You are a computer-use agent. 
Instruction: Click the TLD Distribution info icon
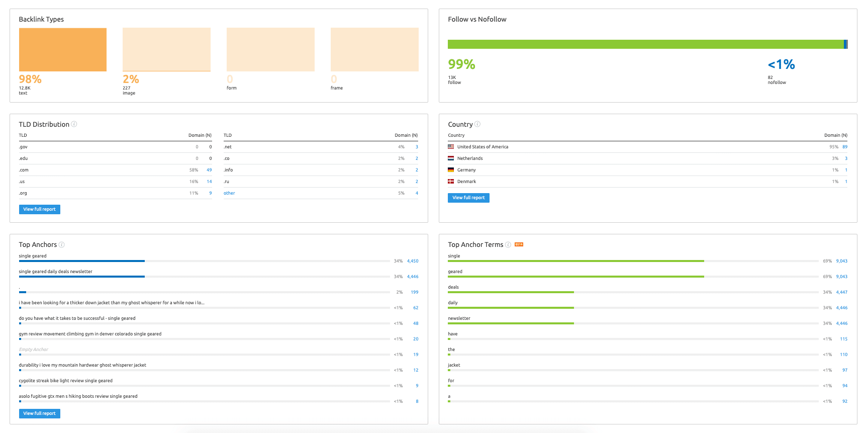(74, 124)
